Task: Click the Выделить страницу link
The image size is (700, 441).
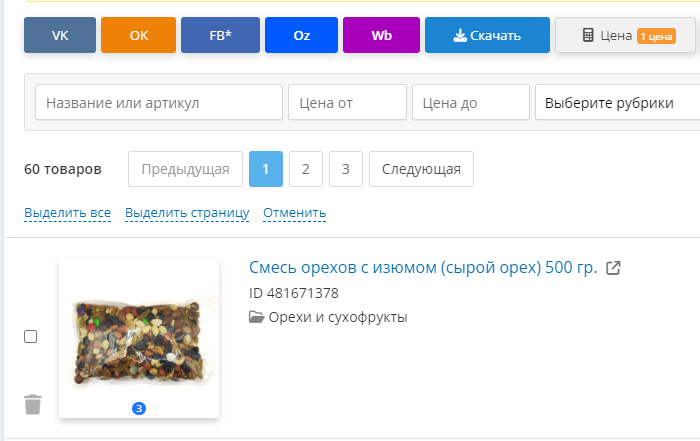Action: (187, 213)
